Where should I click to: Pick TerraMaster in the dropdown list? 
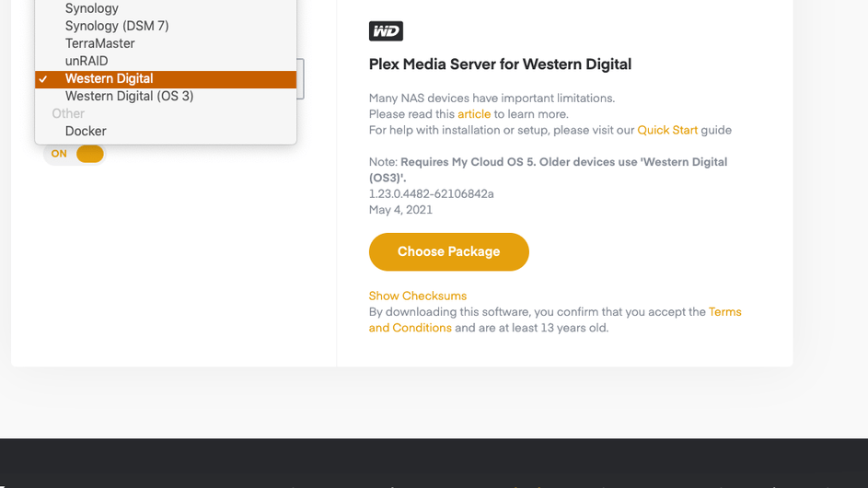(x=100, y=43)
